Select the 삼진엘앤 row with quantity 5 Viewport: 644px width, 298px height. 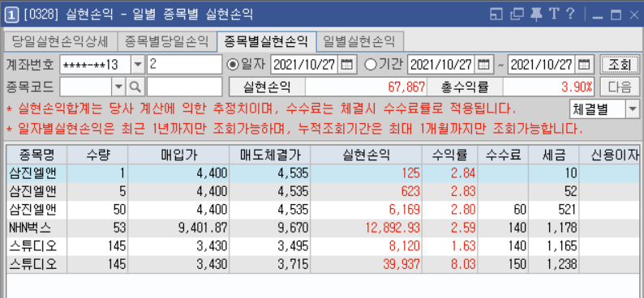coord(323,191)
